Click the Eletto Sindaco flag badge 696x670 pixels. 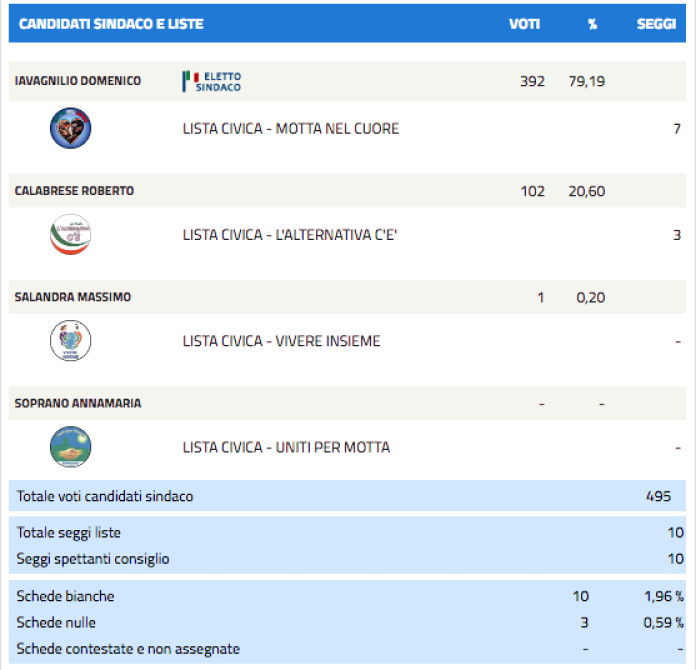tap(212, 82)
